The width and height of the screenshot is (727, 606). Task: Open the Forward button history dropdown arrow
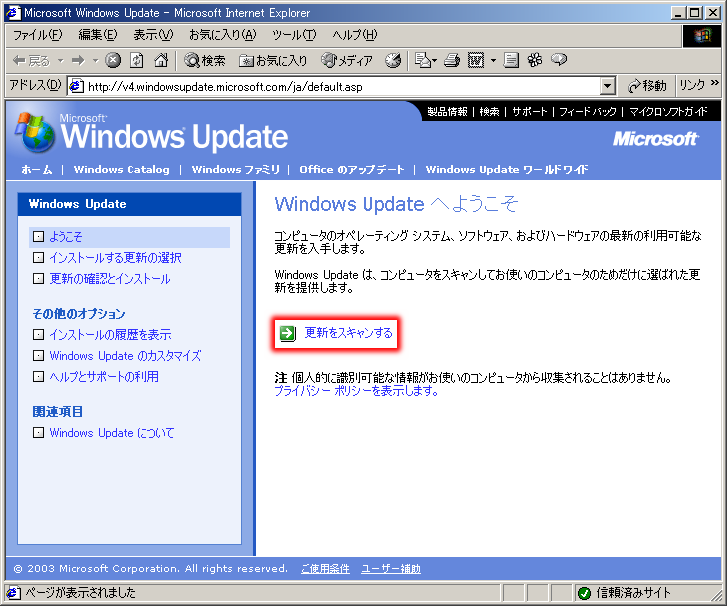point(96,60)
